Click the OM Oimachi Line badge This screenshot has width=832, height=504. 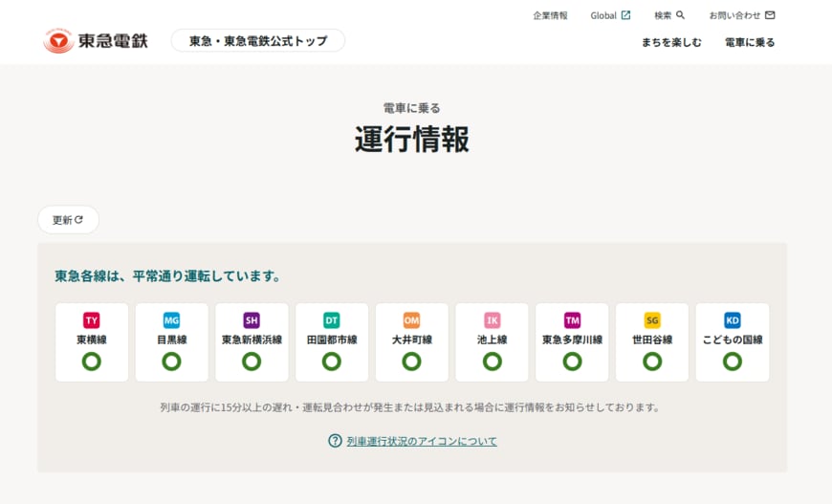point(411,320)
